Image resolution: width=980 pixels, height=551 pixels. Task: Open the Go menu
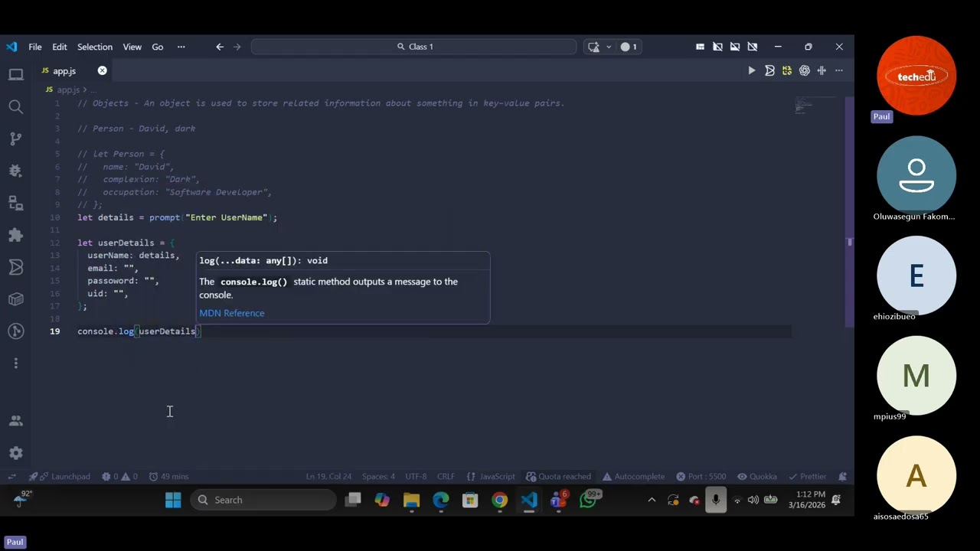click(158, 47)
